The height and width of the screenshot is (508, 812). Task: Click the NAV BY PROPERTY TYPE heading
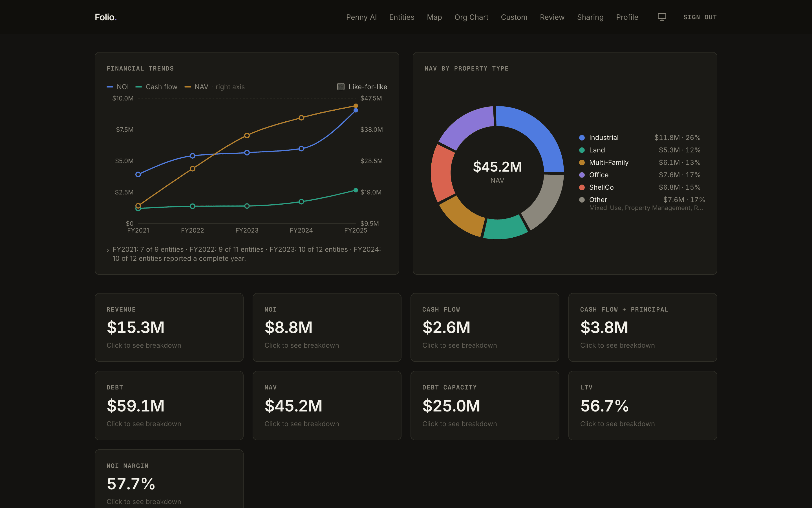466,69
